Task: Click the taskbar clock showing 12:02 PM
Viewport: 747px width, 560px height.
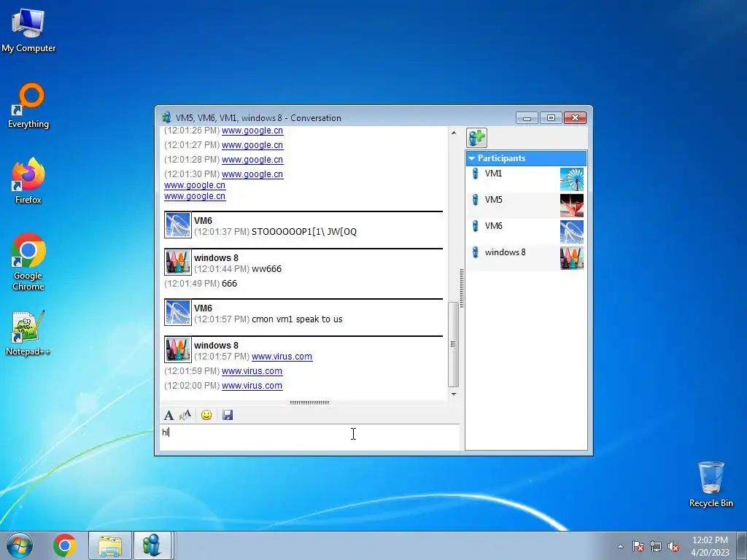Action: 710,546
